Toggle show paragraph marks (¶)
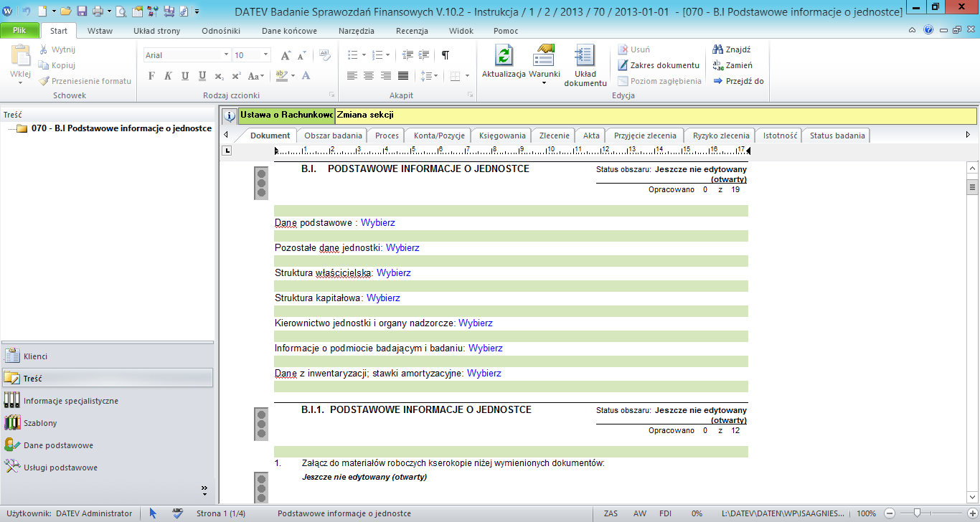The height and width of the screenshot is (522, 980). (x=446, y=55)
